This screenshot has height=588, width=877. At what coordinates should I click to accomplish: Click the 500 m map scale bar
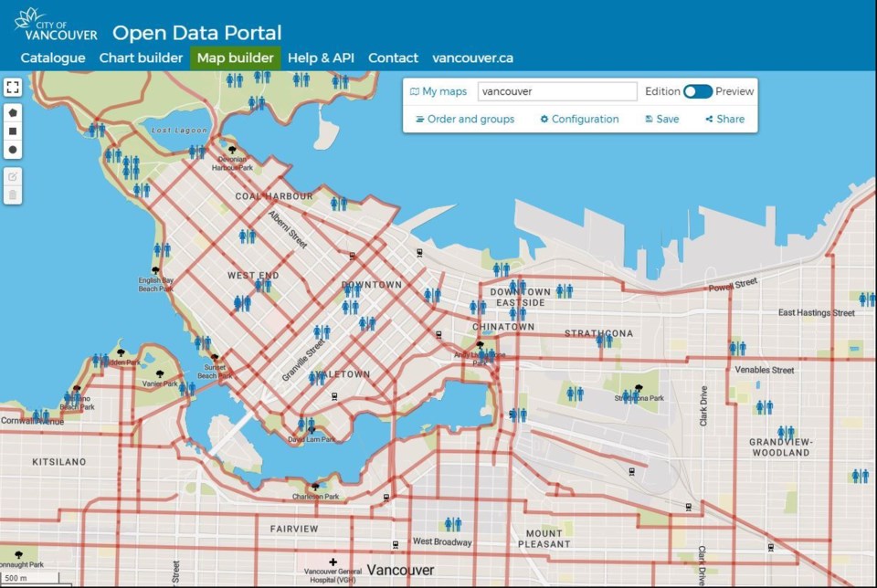30,578
